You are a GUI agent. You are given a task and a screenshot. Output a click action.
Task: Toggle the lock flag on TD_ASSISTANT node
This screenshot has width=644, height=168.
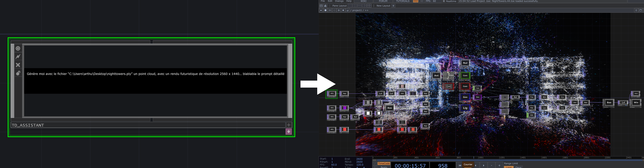(x=18, y=73)
